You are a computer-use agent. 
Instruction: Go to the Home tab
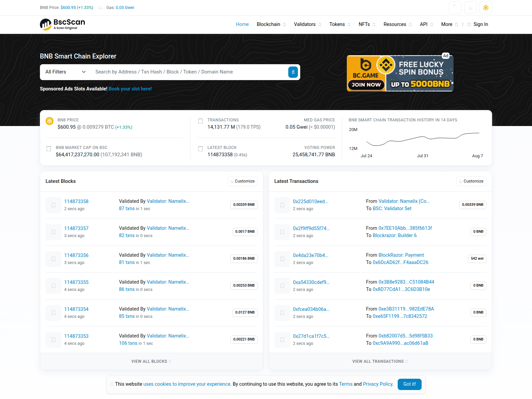click(242, 24)
